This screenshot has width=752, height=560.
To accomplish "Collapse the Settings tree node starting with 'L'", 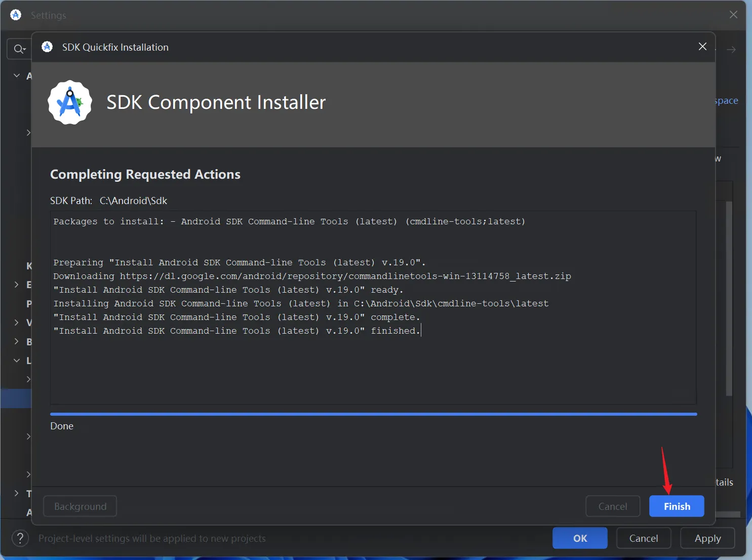I will coord(17,361).
